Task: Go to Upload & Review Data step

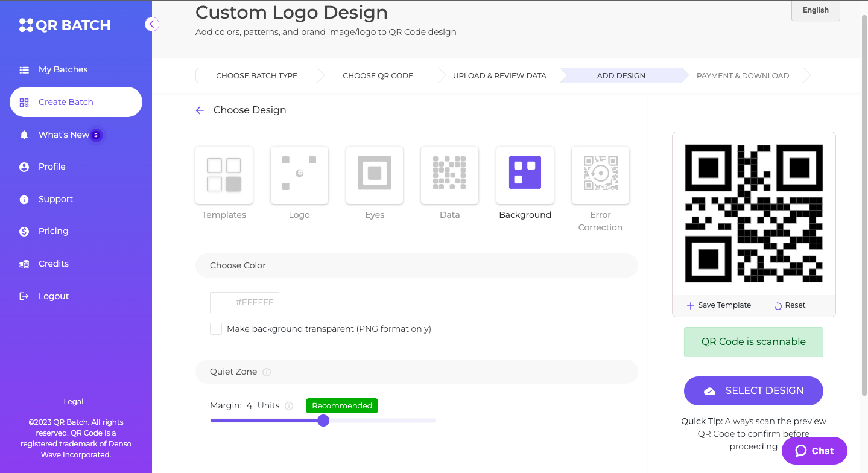Action: pyautogui.click(x=499, y=76)
